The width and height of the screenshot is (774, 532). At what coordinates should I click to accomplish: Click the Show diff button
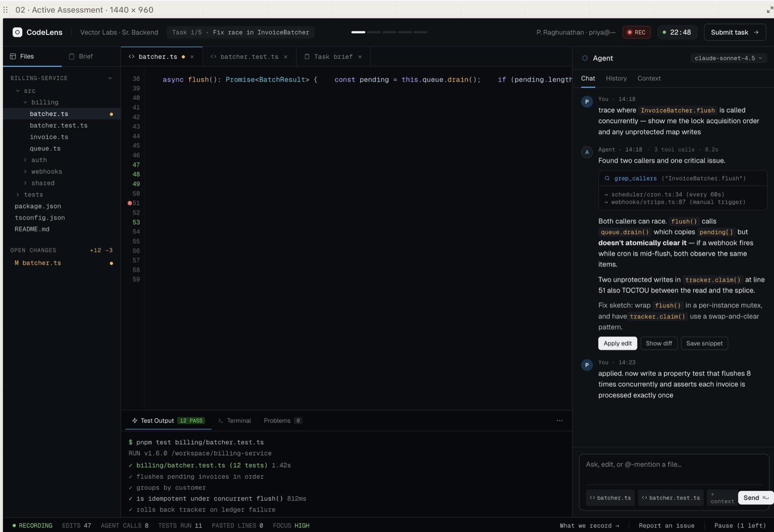point(659,343)
